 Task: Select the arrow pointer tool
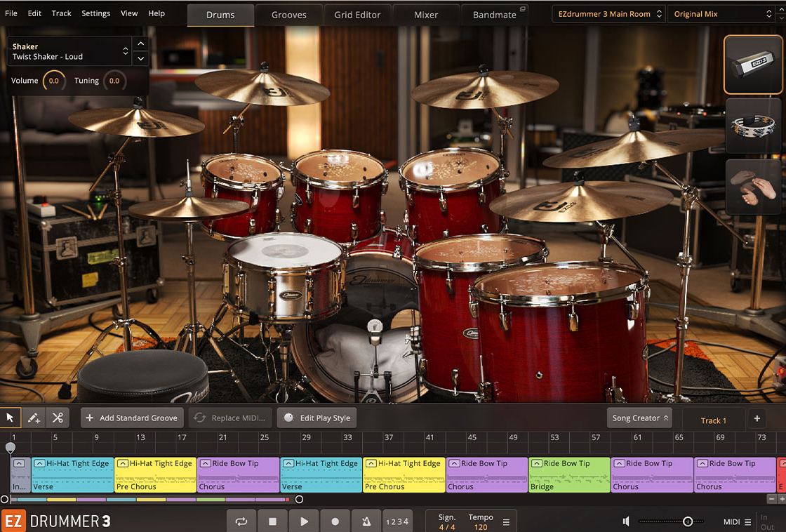[x=10, y=418]
